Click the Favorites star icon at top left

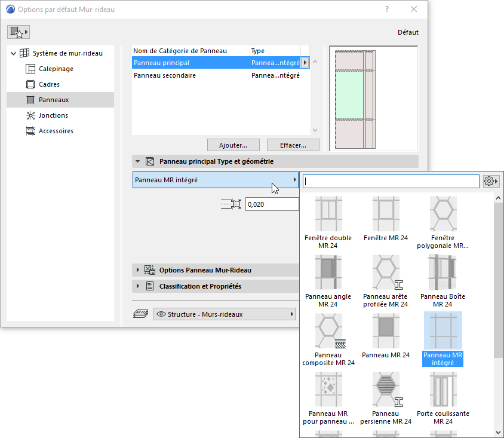click(x=18, y=31)
